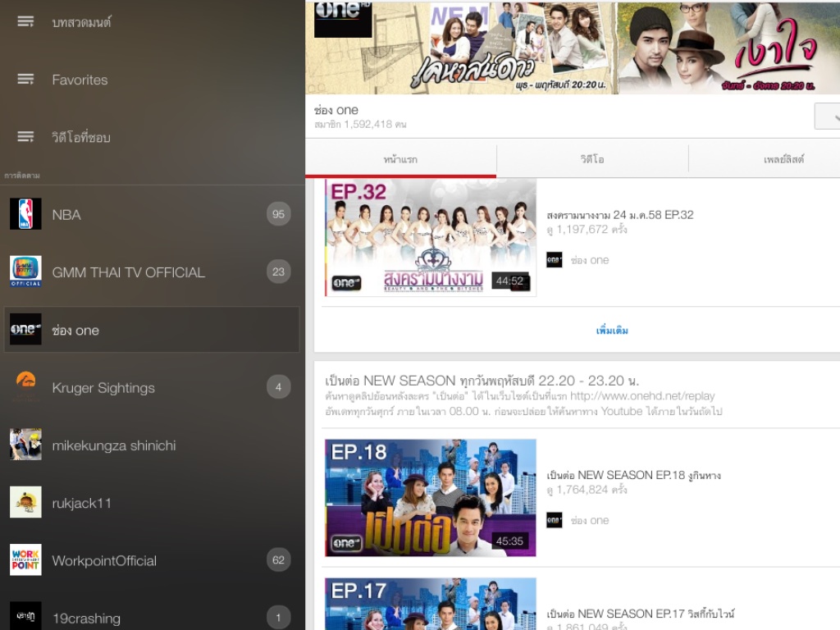840x630 pixels.
Task: Open GMM THAI TV OFFICIAL channel logo
Action: 25,272
